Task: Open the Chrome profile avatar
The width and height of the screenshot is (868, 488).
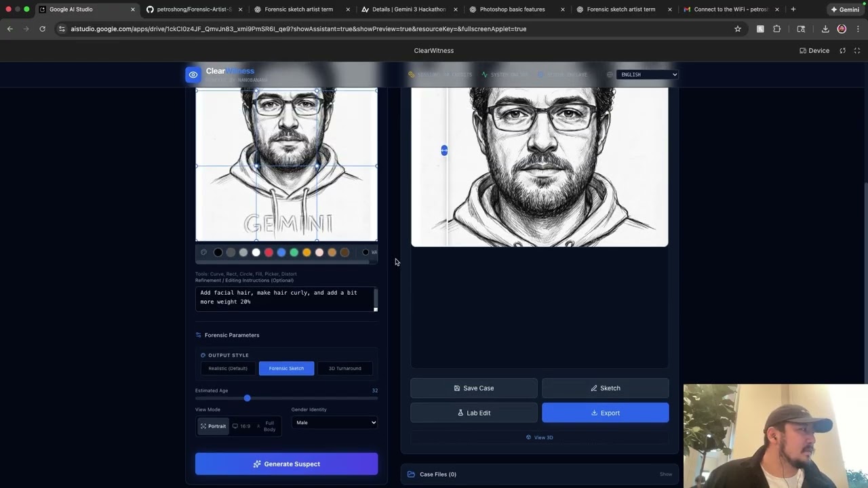Action: point(842,29)
